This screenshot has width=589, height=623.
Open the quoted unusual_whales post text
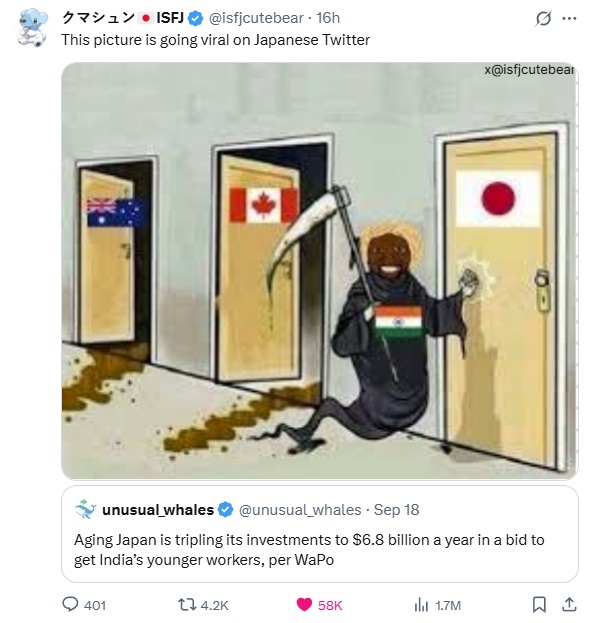point(309,550)
